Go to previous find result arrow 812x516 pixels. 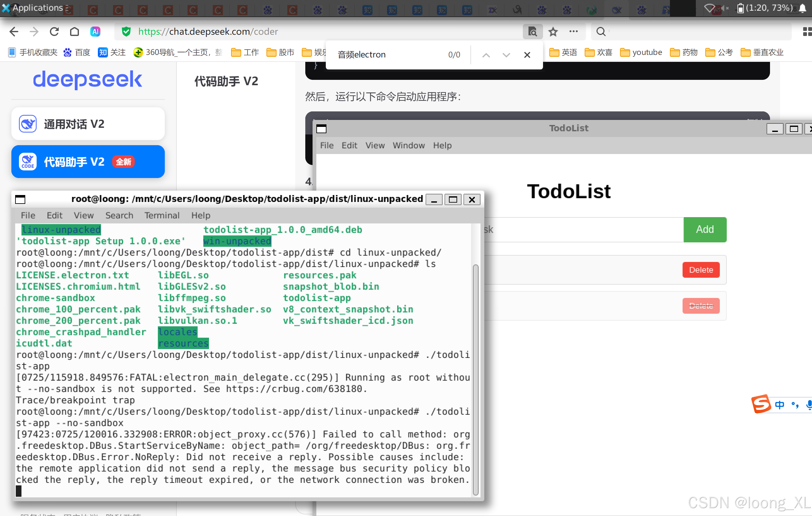[486, 55]
